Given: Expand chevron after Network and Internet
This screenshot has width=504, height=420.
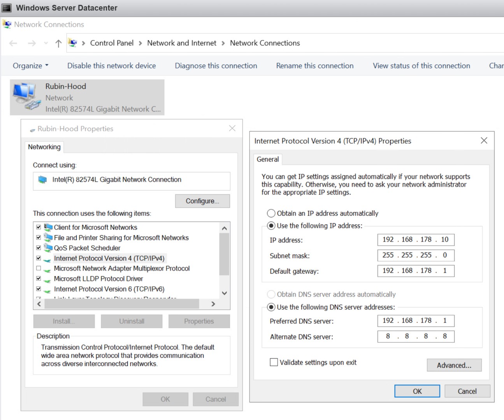Looking at the screenshot, I should (223, 43).
